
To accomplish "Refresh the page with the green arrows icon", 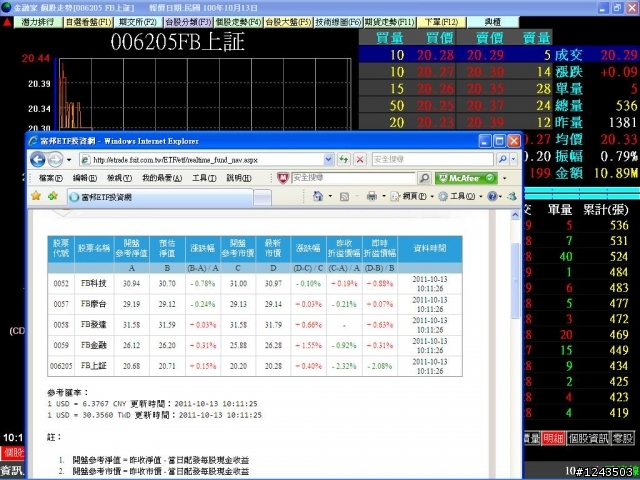I will (344, 159).
